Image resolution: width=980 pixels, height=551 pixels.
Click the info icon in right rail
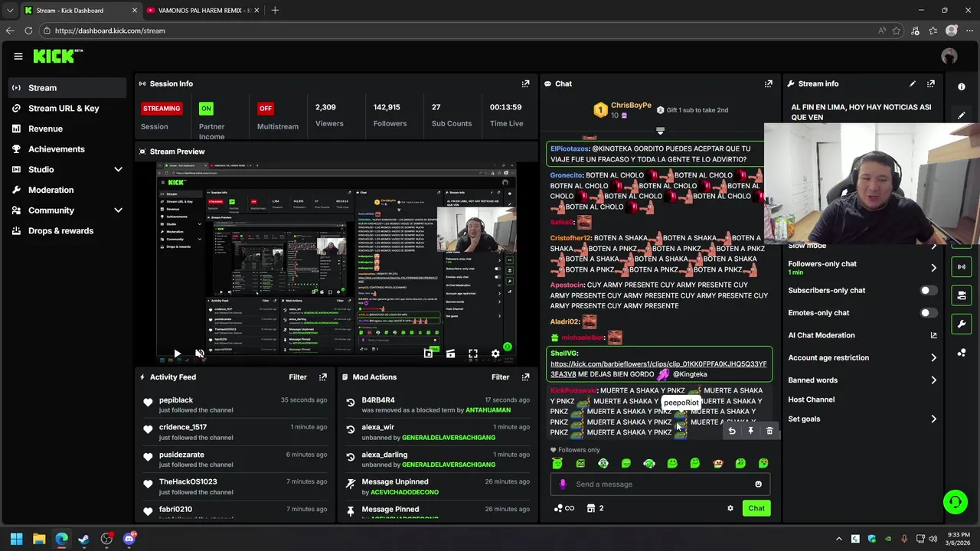click(x=962, y=87)
